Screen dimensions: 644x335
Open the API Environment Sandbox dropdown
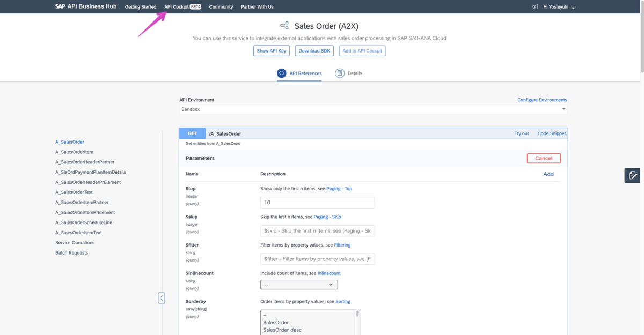tap(373, 109)
